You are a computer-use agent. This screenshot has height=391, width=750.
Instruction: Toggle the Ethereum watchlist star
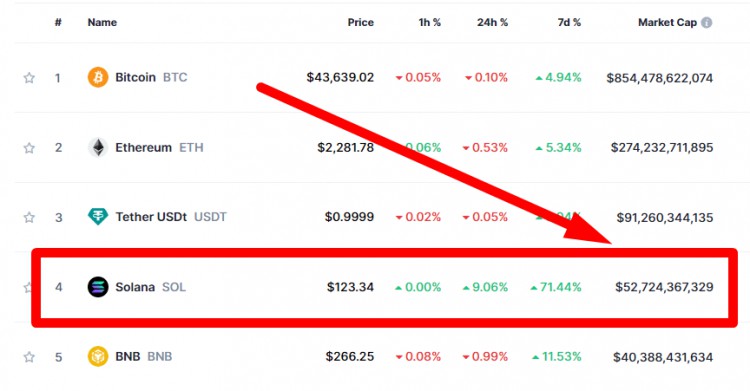tap(29, 148)
